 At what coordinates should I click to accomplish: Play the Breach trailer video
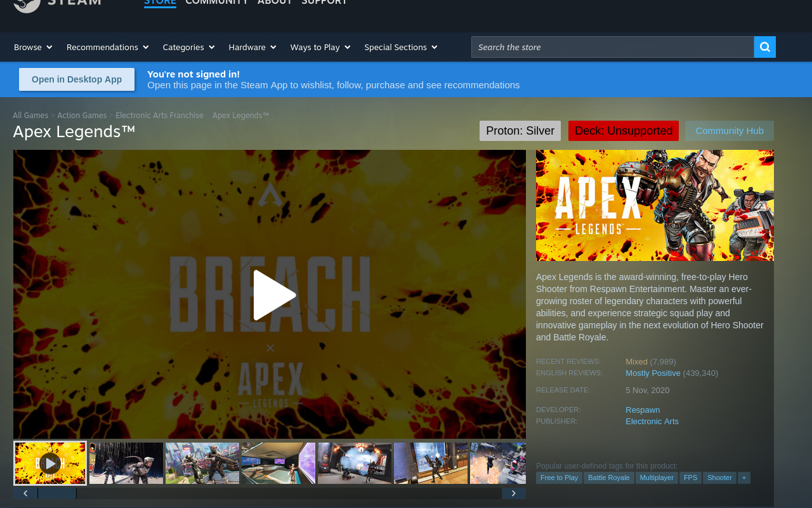pos(275,295)
